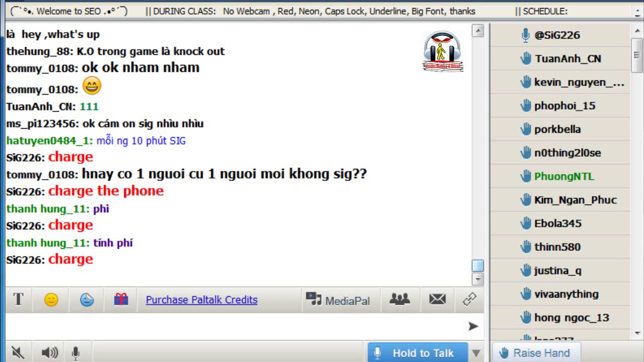This screenshot has width=644, height=362.
Task: Click the MediaPal label
Action: [x=347, y=301]
